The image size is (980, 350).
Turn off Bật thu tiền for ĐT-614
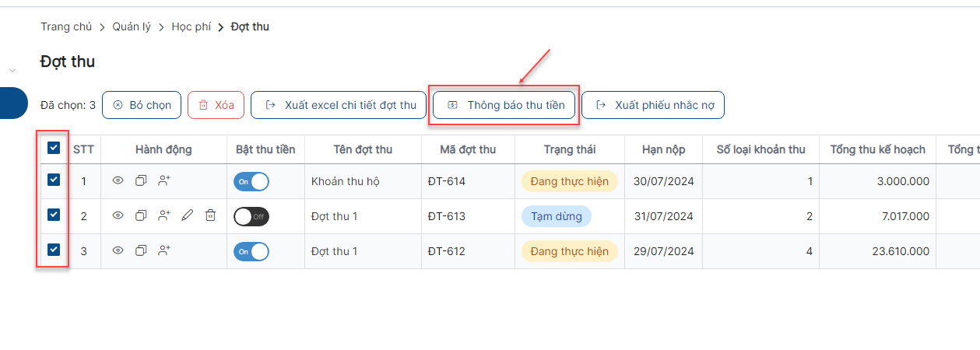(x=251, y=181)
